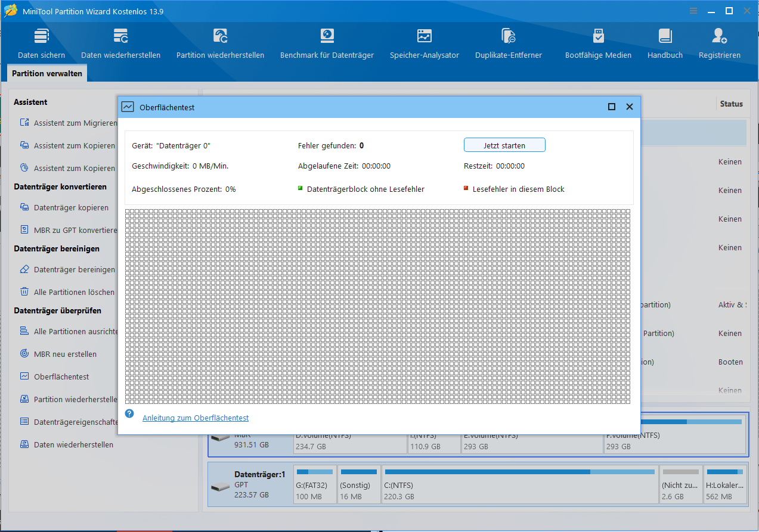Open Bootfähige Medien creator
Viewport: 759px width, 532px height.
point(598,44)
